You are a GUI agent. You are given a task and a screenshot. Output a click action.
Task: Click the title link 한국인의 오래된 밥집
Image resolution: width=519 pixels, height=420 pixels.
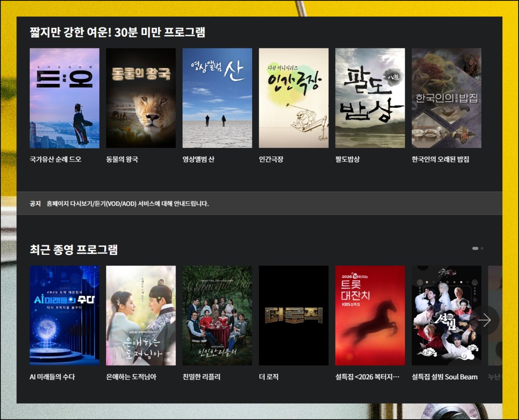(x=440, y=159)
